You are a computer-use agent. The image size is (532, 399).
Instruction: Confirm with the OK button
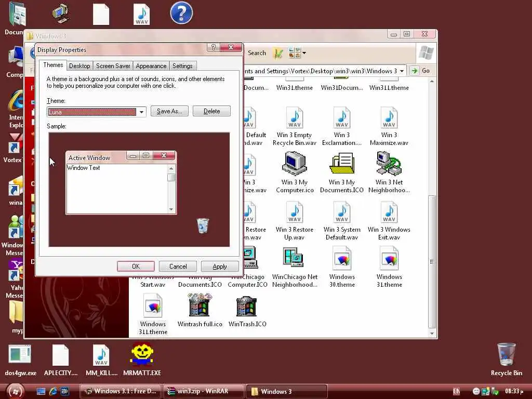(136, 267)
